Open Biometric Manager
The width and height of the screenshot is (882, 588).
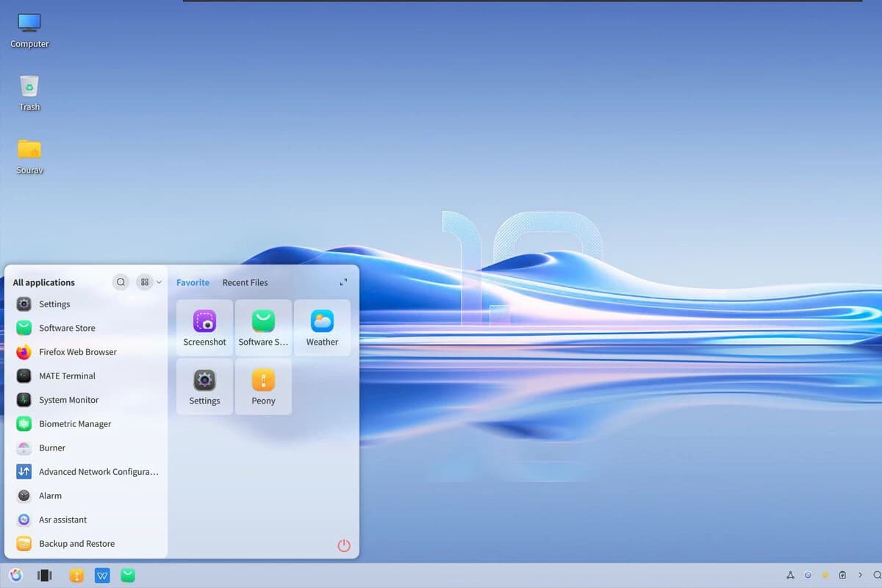pos(87,424)
